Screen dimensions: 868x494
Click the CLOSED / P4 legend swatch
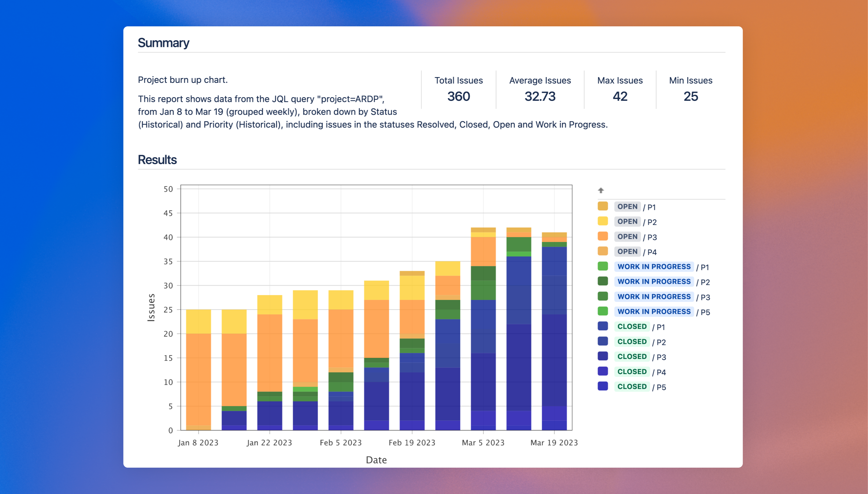click(602, 372)
